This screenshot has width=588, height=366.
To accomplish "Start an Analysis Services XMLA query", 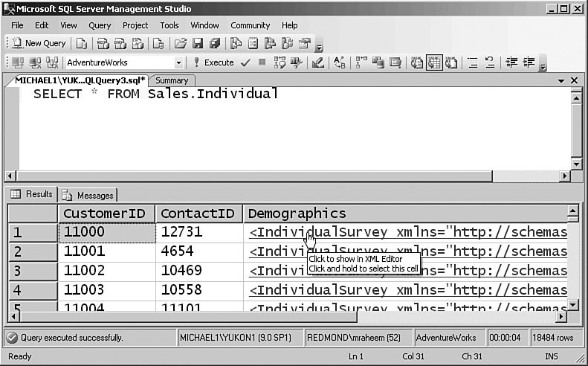I will pyautogui.click(x=138, y=44).
